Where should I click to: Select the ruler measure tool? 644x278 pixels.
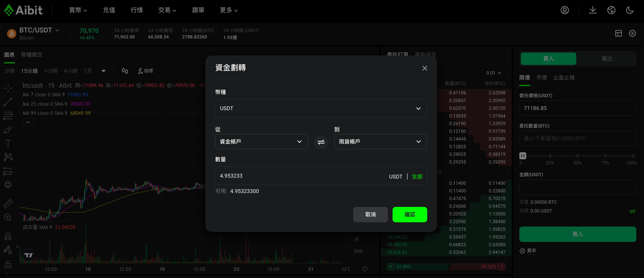tap(8, 203)
